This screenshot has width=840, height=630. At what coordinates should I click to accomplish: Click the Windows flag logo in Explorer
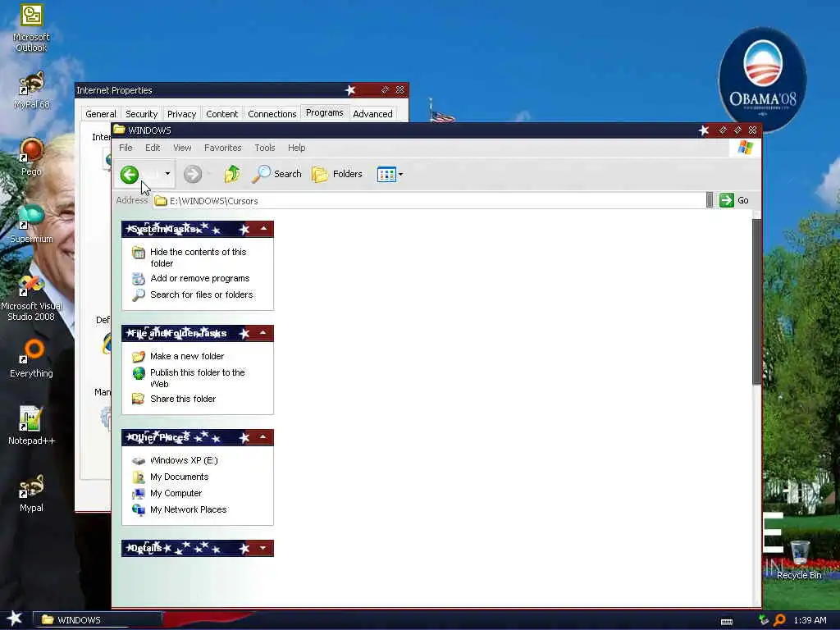(x=745, y=148)
